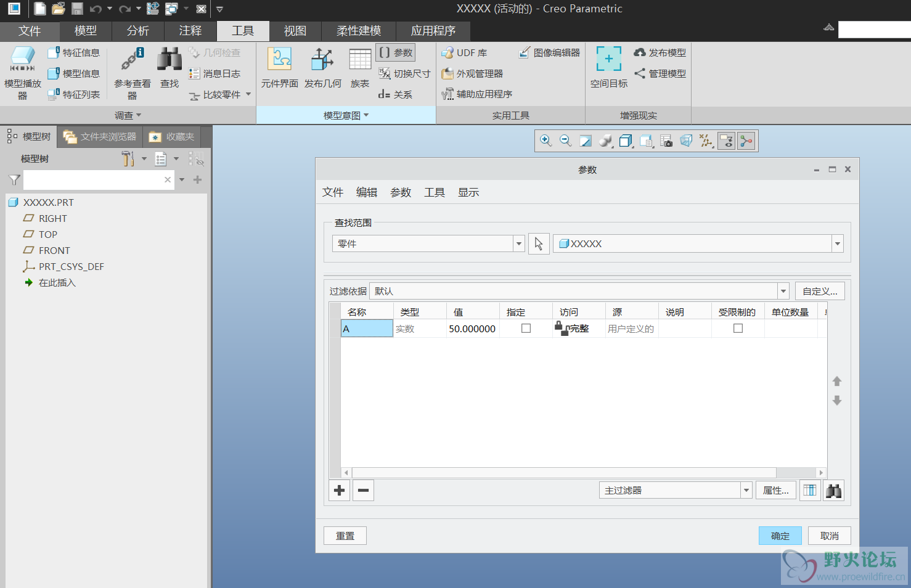The image size is (911, 588).
Task: Open the columns setup icon in Parameters dialog
Action: pos(810,491)
